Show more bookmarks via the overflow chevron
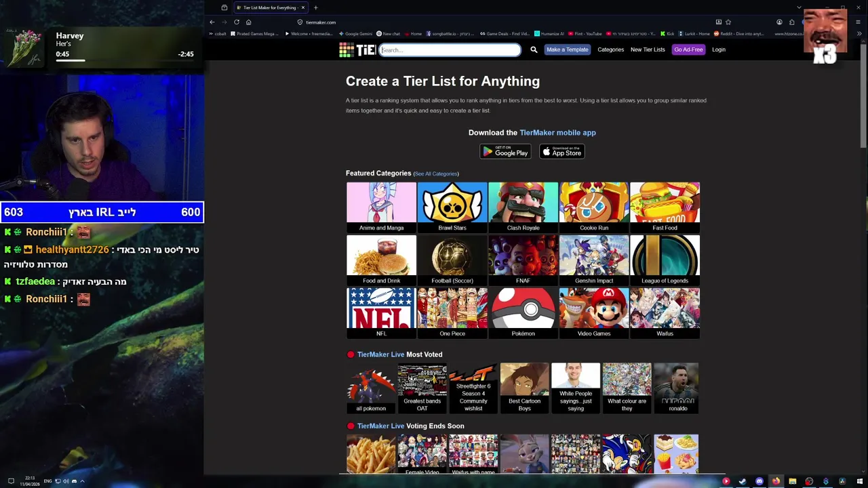Image resolution: width=868 pixels, height=488 pixels. click(x=858, y=33)
